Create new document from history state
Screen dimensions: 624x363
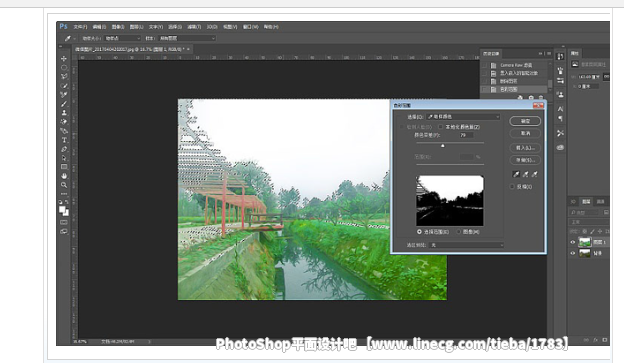coord(520,97)
